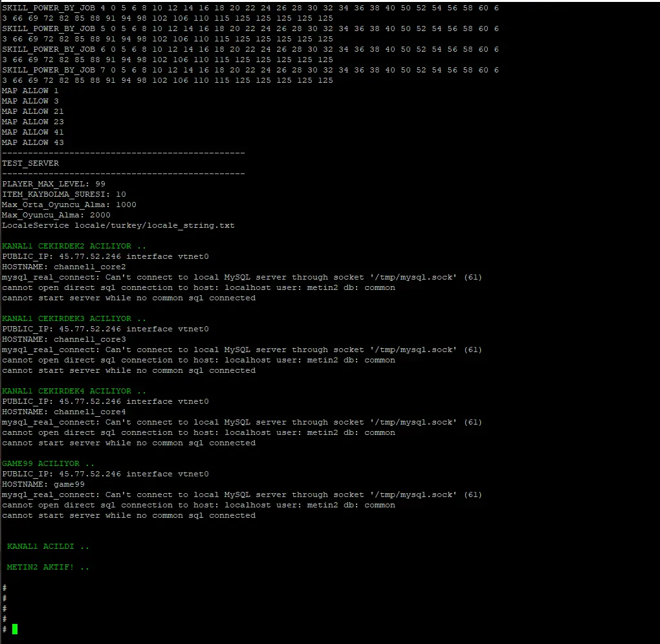This screenshot has height=644, width=660.
Task: Select 'HOSTNAME: game99' line
Action: point(43,485)
